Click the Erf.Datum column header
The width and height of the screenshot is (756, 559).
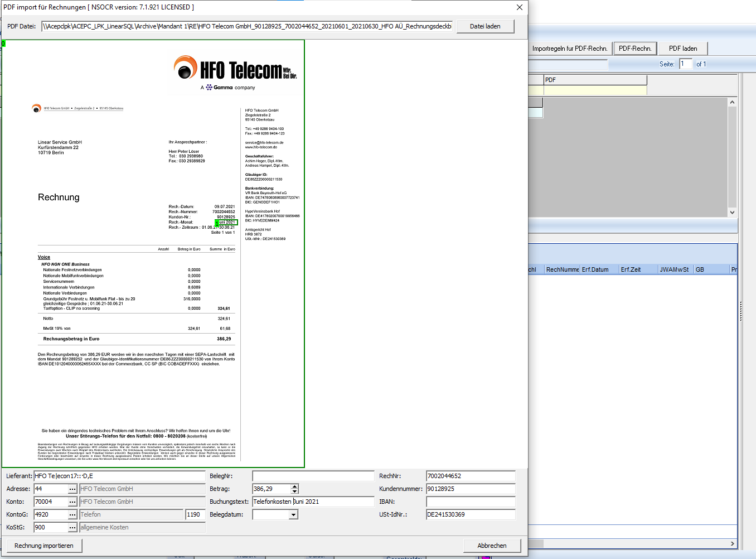600,269
